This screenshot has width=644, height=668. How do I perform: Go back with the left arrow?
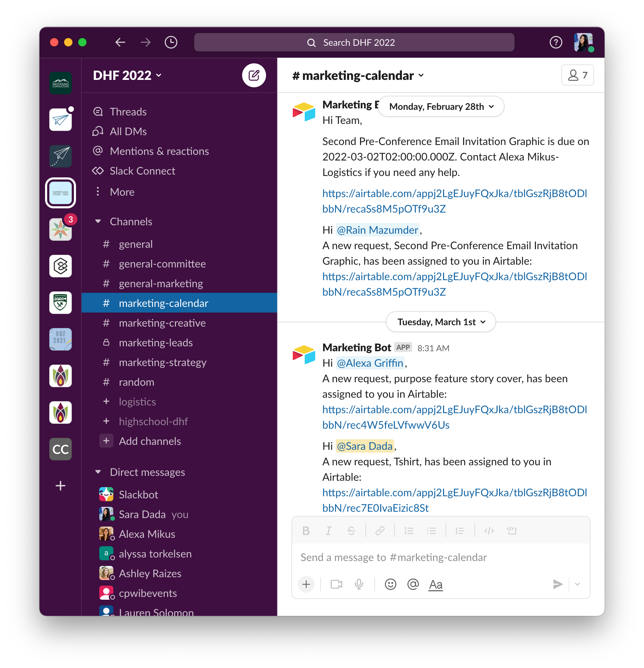[x=120, y=43]
